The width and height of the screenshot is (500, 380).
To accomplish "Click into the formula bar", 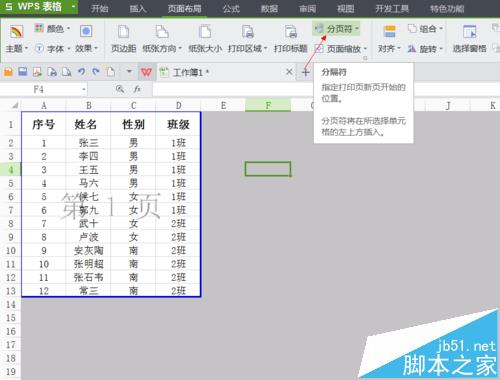I will click(233, 89).
